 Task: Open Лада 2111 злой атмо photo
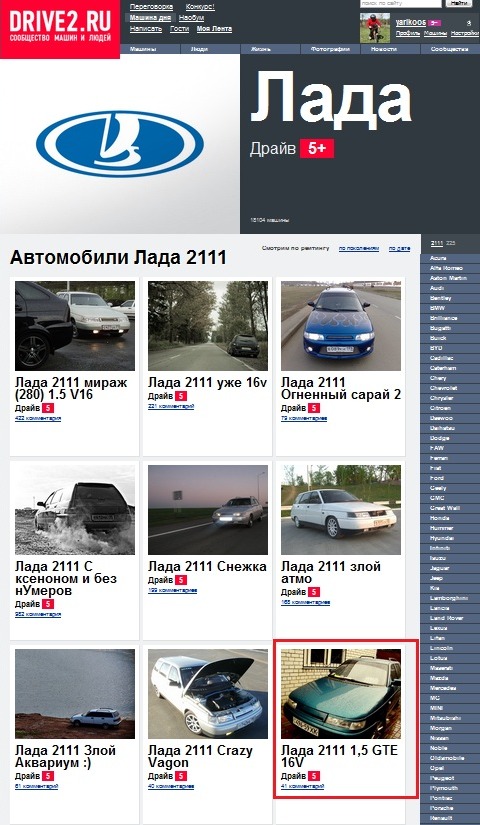341,509
